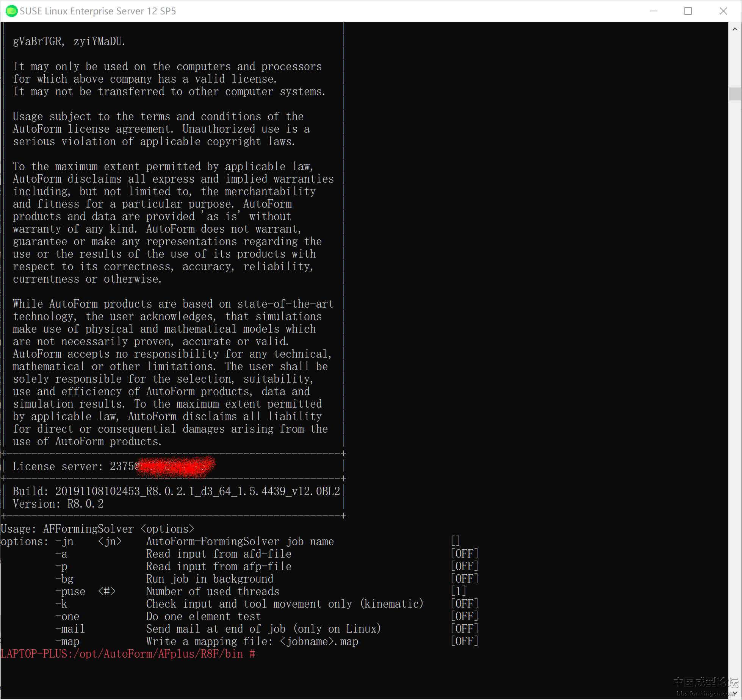Click the window title text SUSE Linux Enterprise Server
The height and width of the screenshot is (700, 742).
(x=97, y=11)
